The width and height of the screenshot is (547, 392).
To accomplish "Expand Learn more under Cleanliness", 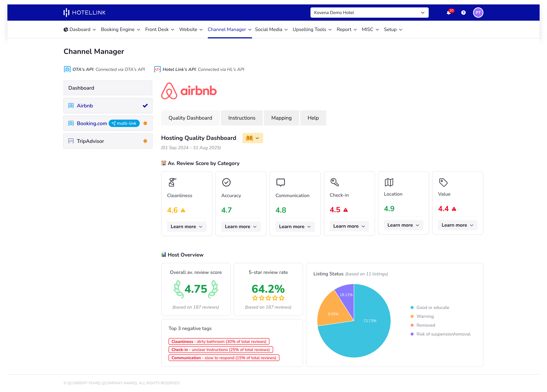I will pyautogui.click(x=186, y=226).
